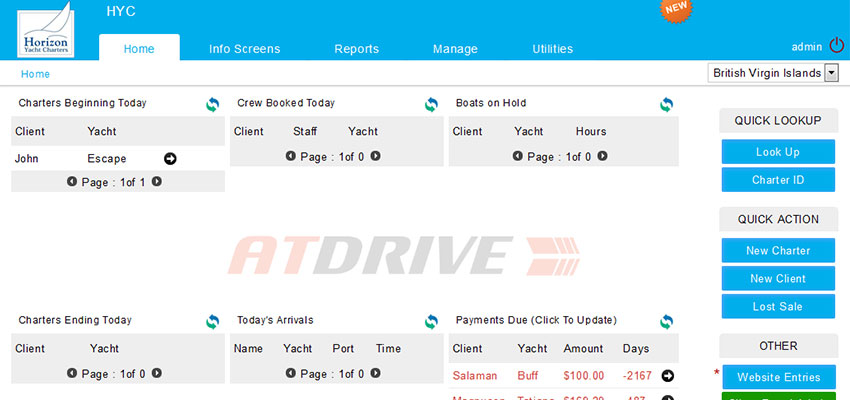Click the Hours column header in Boats on Hold

tap(591, 131)
